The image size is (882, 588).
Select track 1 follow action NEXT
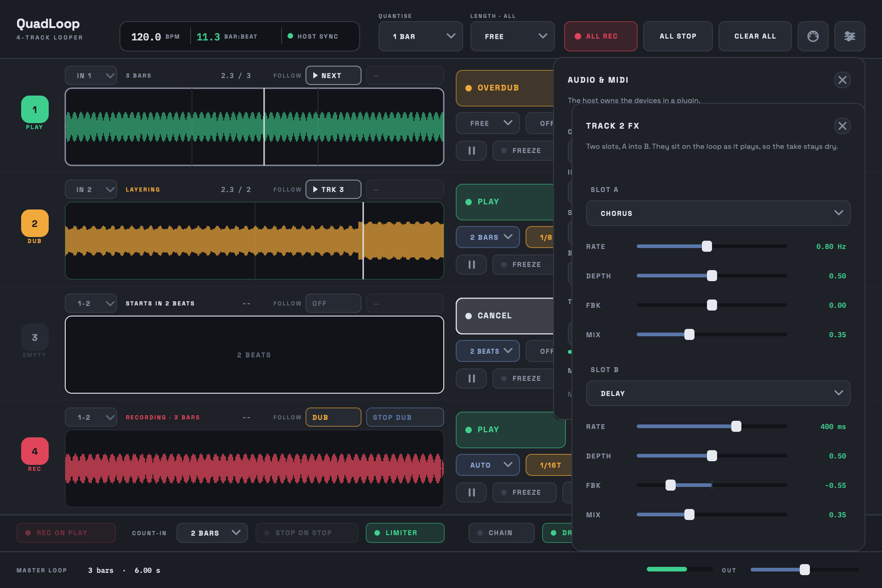point(333,75)
